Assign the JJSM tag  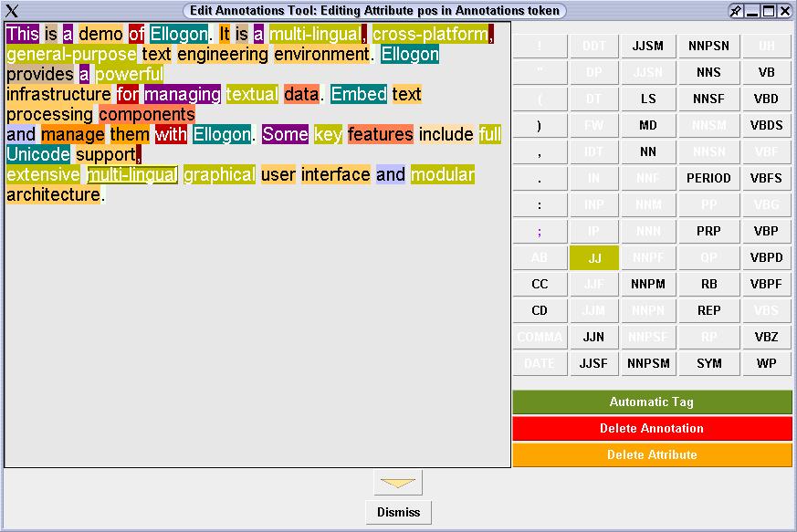coord(648,46)
